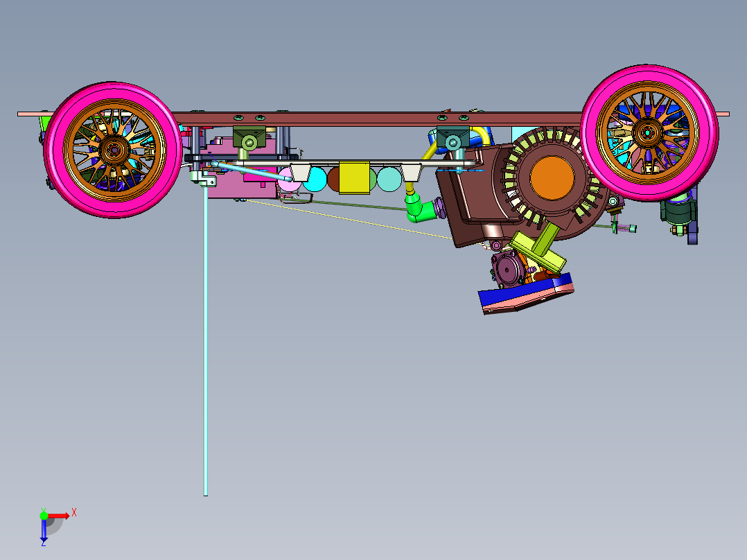Select the yellow rectangular block under the chassis
The height and width of the screenshot is (560, 747).
[354, 177]
